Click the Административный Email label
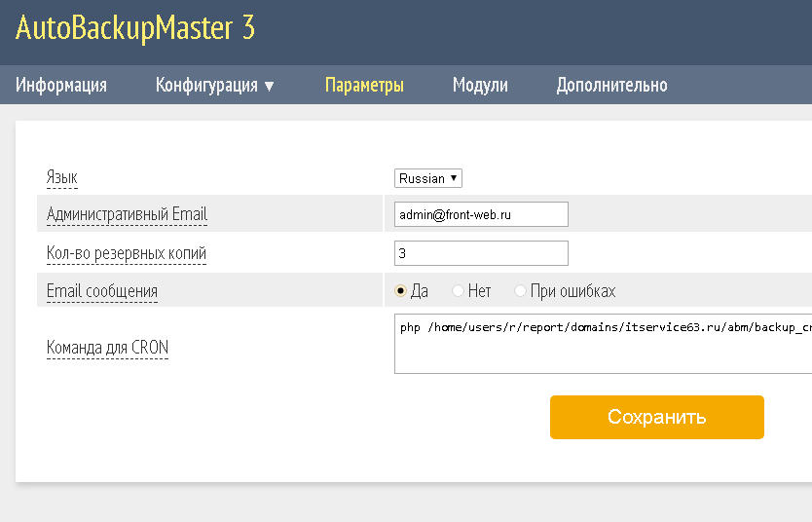The image size is (812, 522). [x=127, y=214]
